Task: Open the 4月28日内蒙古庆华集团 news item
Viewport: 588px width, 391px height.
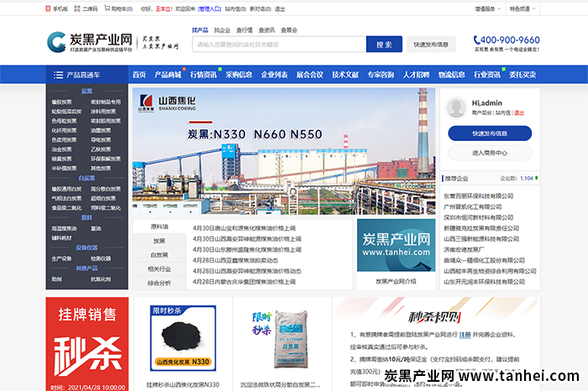Action: (x=244, y=282)
